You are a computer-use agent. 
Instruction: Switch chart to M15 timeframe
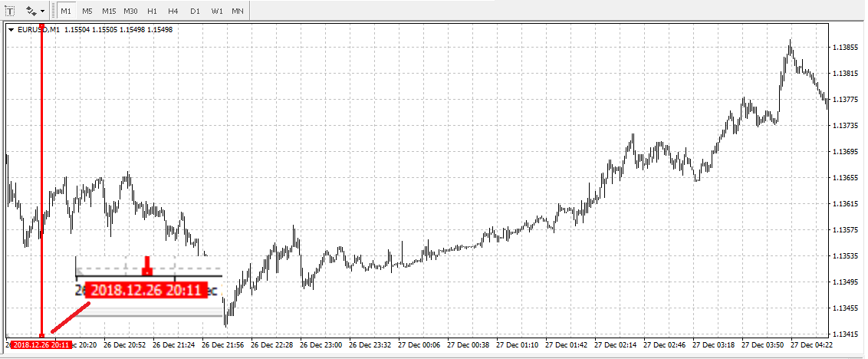[x=109, y=11]
